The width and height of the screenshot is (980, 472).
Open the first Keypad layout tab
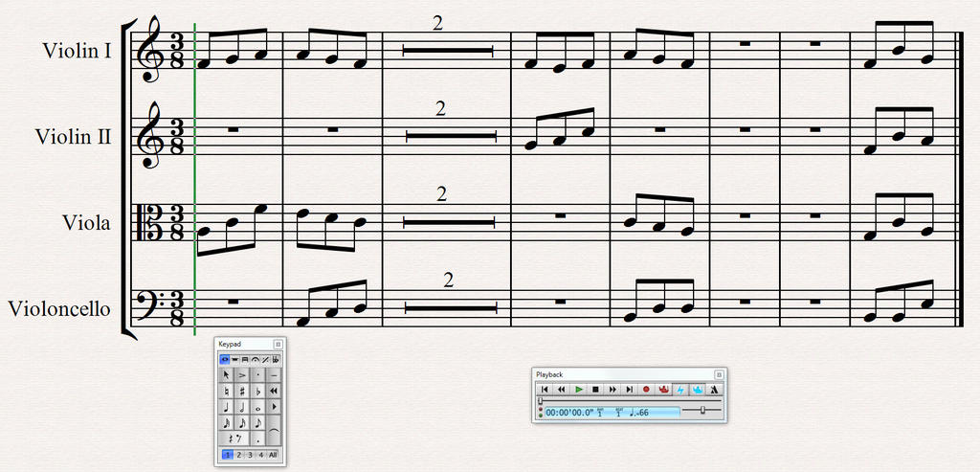click(x=225, y=359)
